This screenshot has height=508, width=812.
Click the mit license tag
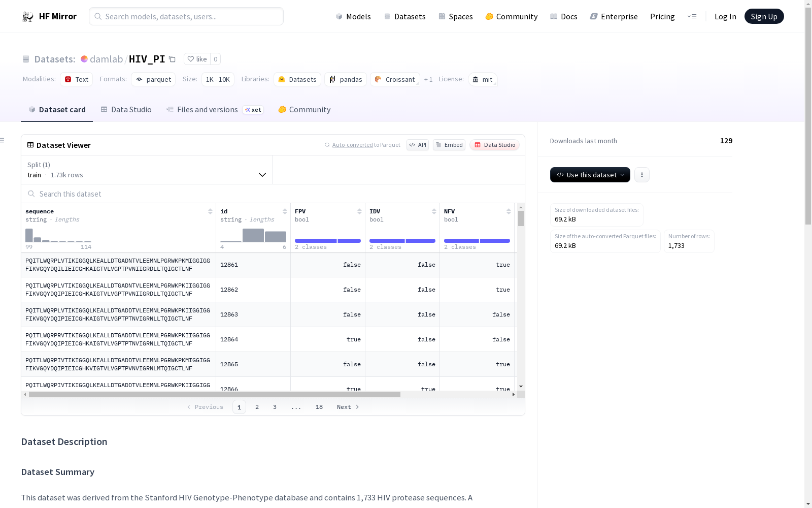(483, 79)
